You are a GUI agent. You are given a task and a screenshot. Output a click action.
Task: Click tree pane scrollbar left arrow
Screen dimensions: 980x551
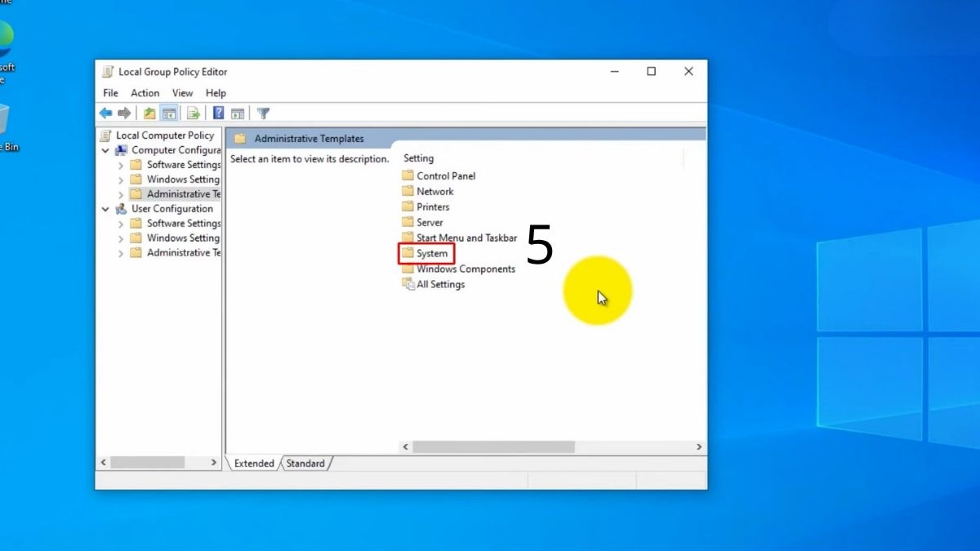pos(104,463)
